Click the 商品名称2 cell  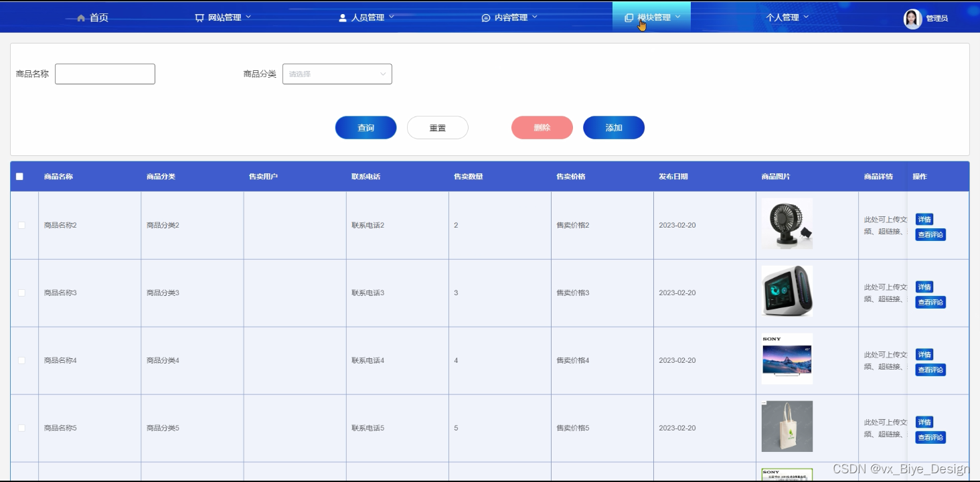coord(61,226)
